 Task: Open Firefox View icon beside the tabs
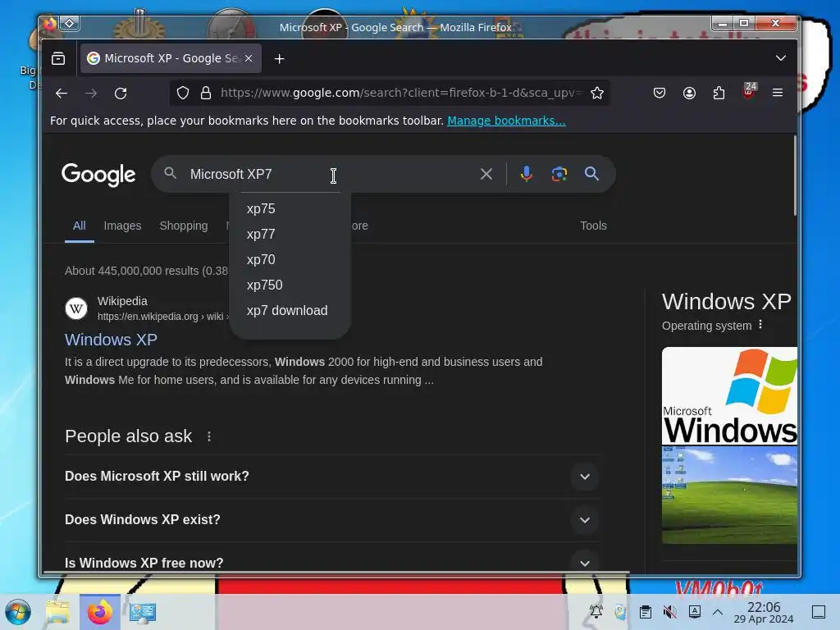(58, 58)
